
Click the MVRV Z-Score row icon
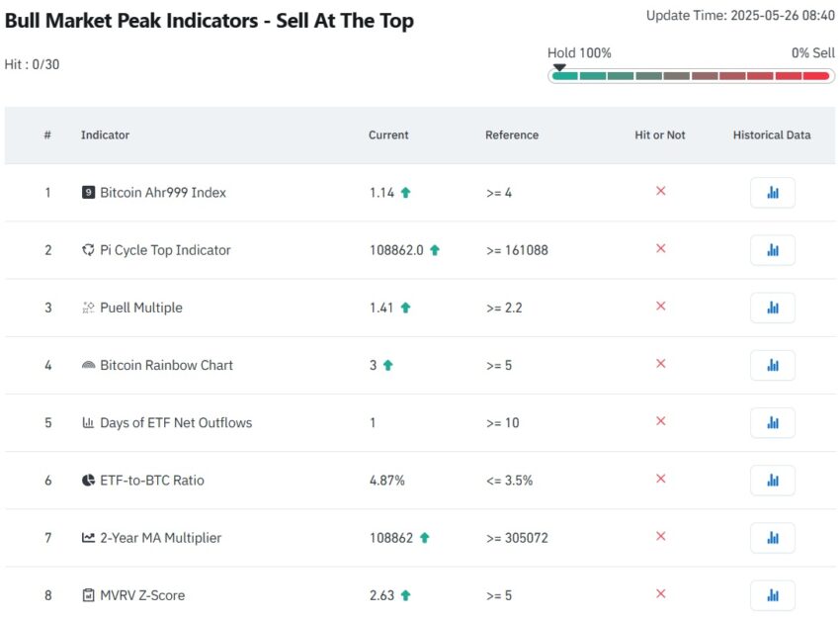pos(88,595)
